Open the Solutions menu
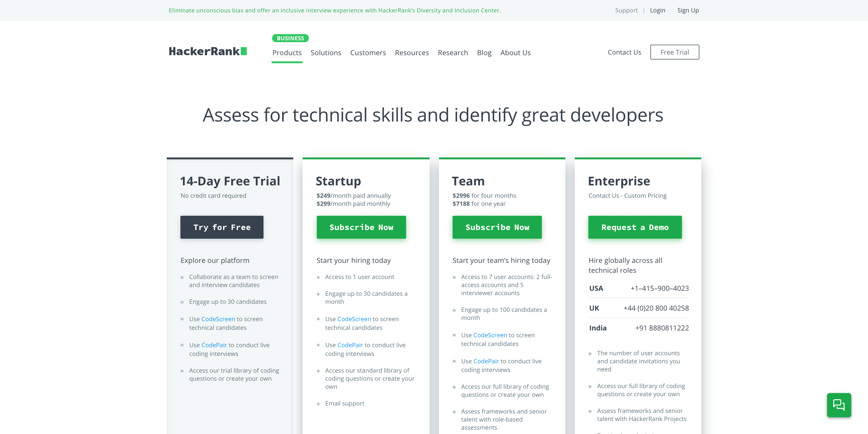 click(x=326, y=53)
